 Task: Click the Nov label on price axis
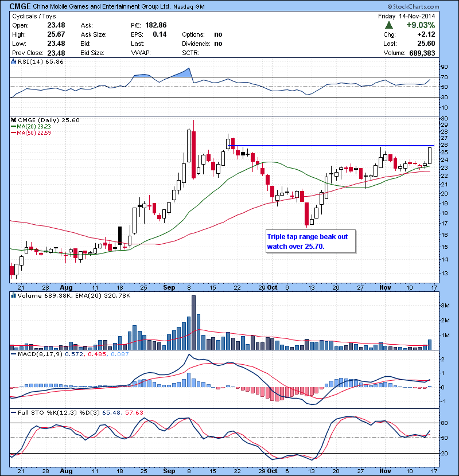(385, 287)
